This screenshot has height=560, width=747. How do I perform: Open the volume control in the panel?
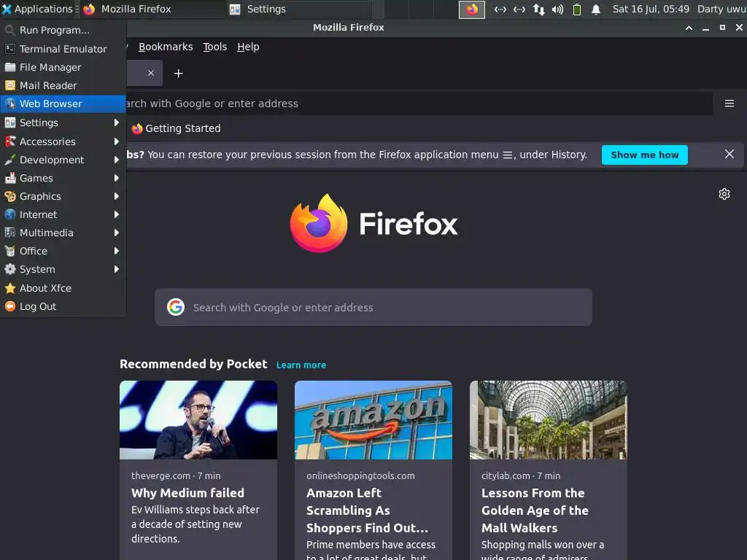point(557,9)
